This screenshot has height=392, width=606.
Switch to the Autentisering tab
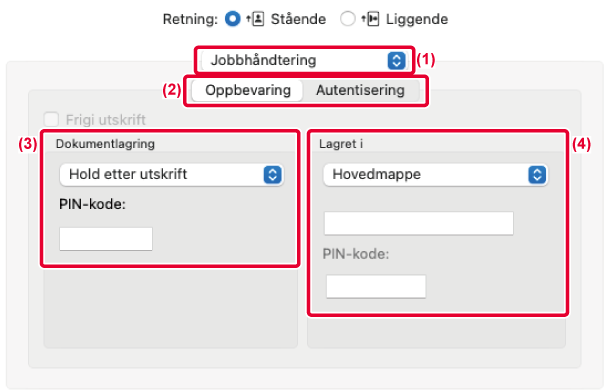[x=360, y=90]
